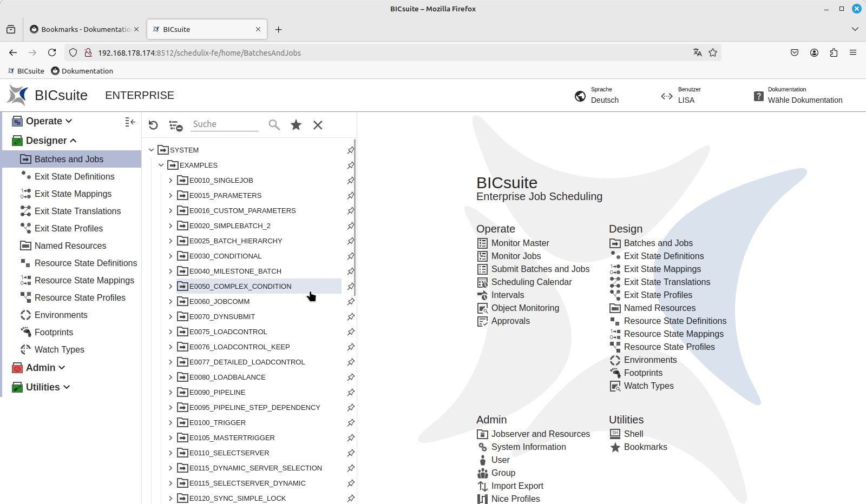Open language selection globe icon
The width and height of the screenshot is (866, 504).
tap(580, 96)
